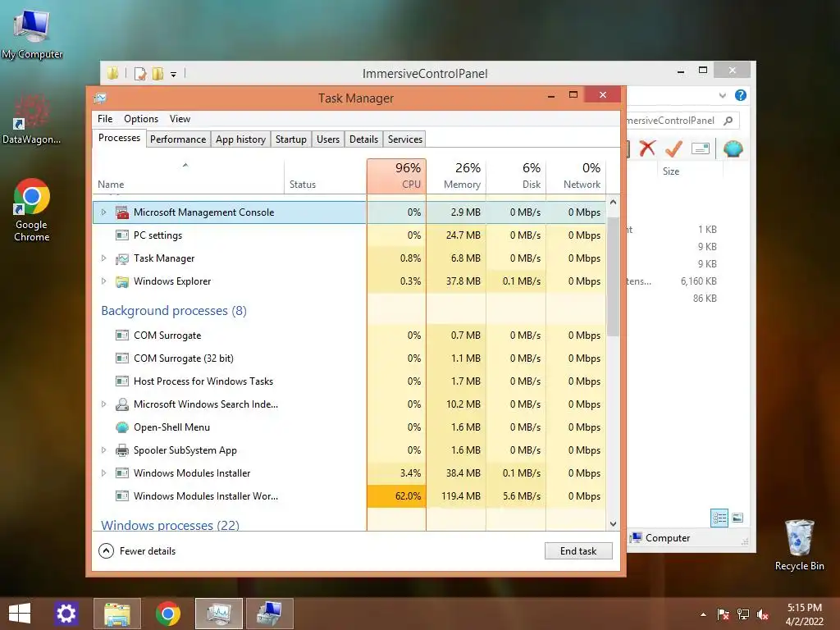The image size is (840, 630).
Task: Open the help question mark in ImmersiveControlPanel
Action: click(741, 95)
